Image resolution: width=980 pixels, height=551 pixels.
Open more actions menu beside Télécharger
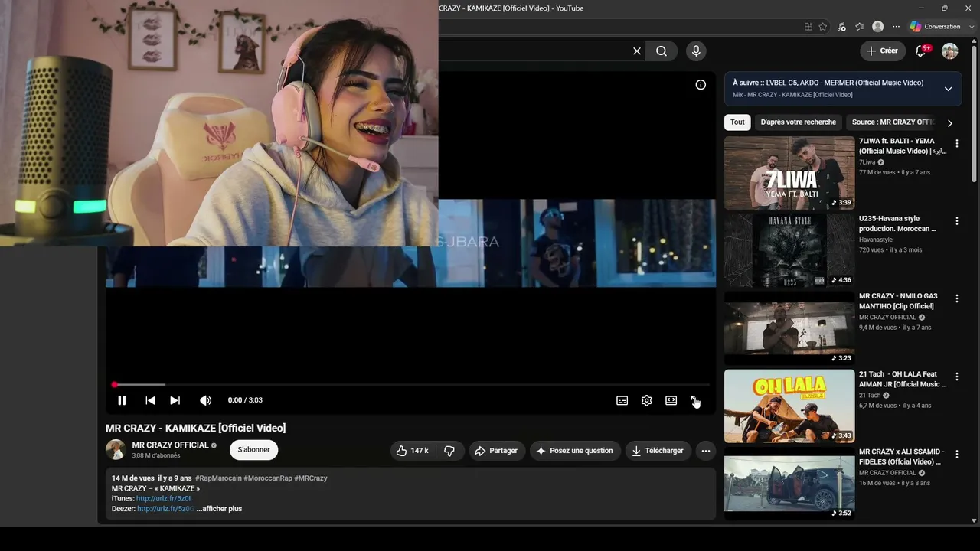(x=706, y=451)
